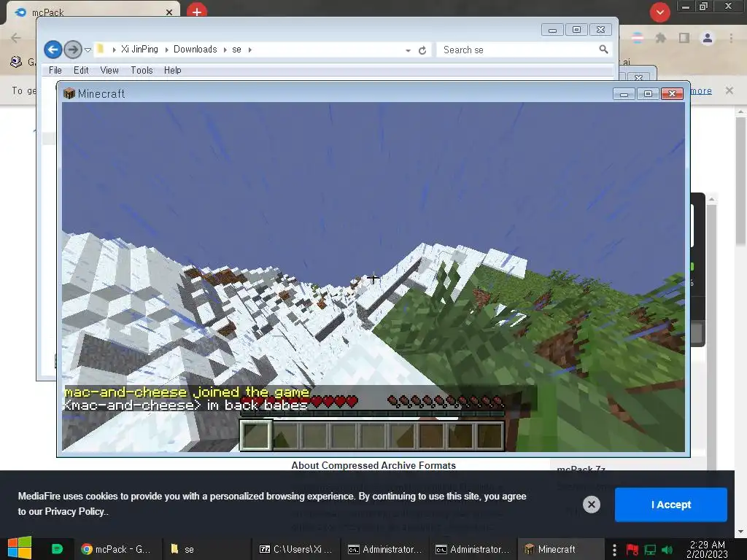Click I Accept on the cookie banner
The height and width of the screenshot is (560, 747).
[671, 505]
